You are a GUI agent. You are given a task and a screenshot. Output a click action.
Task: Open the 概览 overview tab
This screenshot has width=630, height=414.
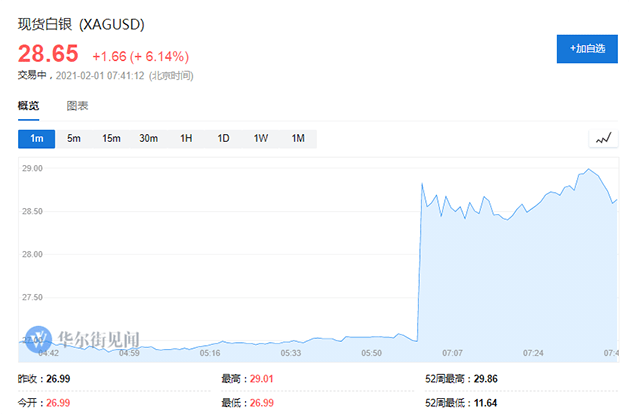click(29, 106)
